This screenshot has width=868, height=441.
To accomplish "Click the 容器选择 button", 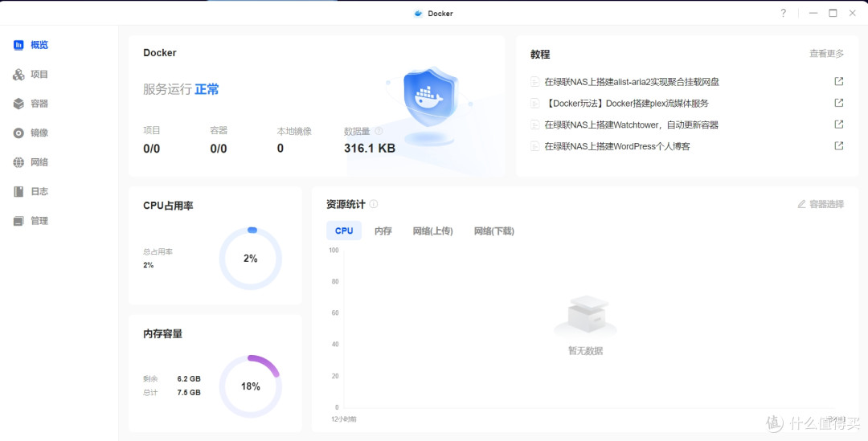I will [821, 204].
